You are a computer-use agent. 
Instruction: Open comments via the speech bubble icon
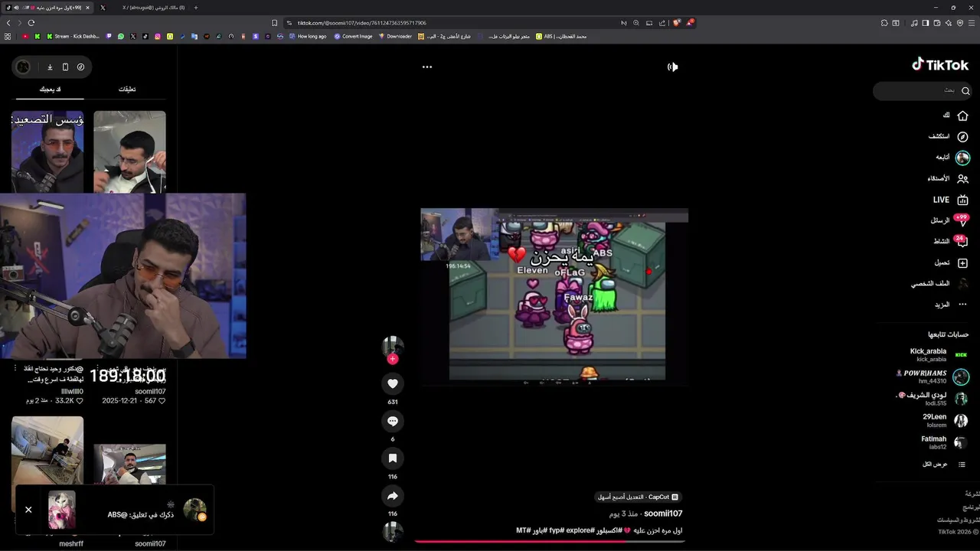point(393,421)
